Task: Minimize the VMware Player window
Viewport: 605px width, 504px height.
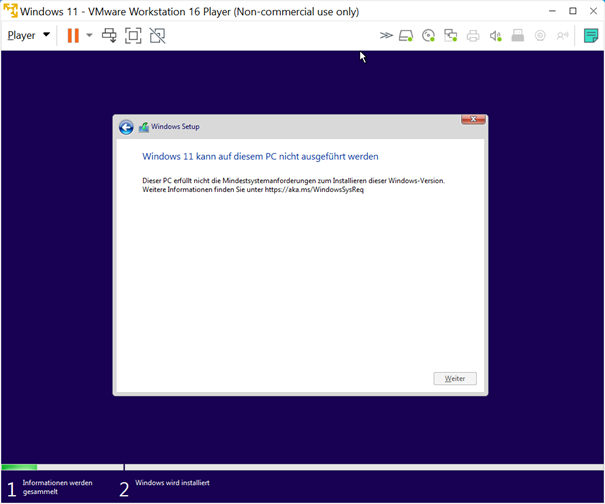Action: pyautogui.click(x=552, y=11)
